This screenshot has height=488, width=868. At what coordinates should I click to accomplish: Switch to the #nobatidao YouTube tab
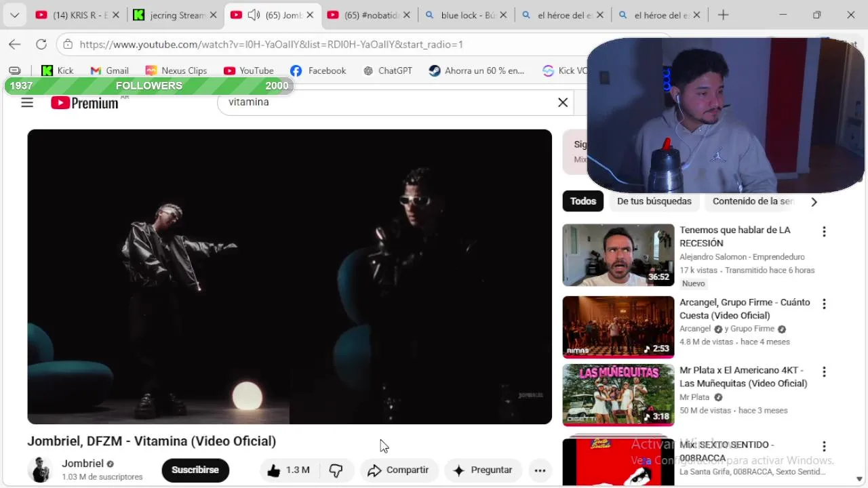tap(368, 15)
